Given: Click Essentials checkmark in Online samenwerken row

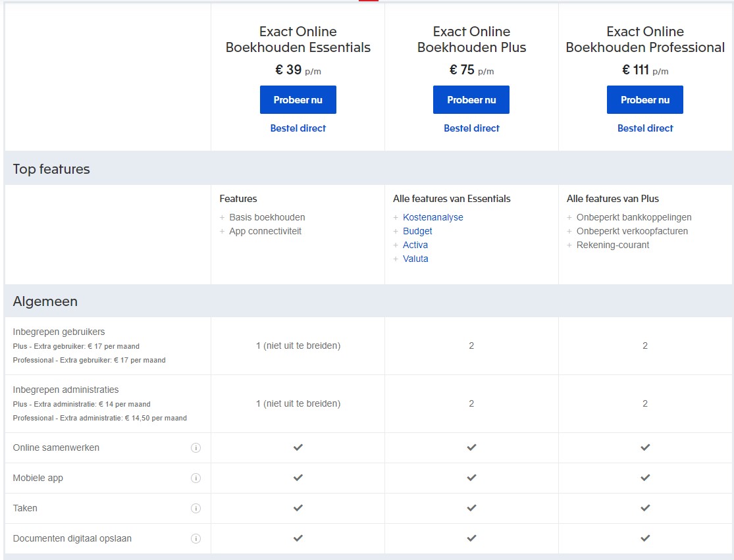Looking at the screenshot, I should coord(298,447).
